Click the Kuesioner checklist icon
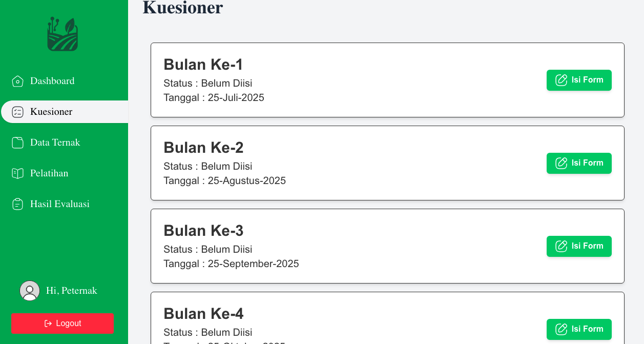This screenshot has width=644, height=344. click(x=17, y=112)
